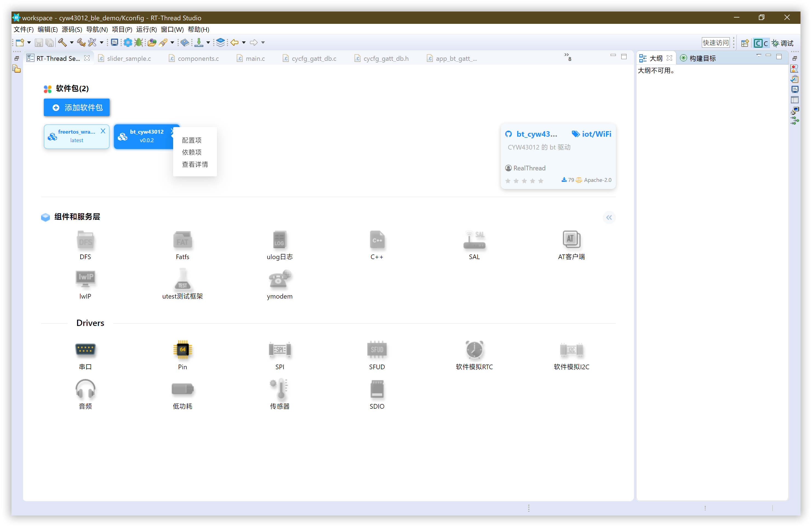The width and height of the screenshot is (812, 527).
Task: Enable the SAL component icon
Action: pyautogui.click(x=474, y=240)
